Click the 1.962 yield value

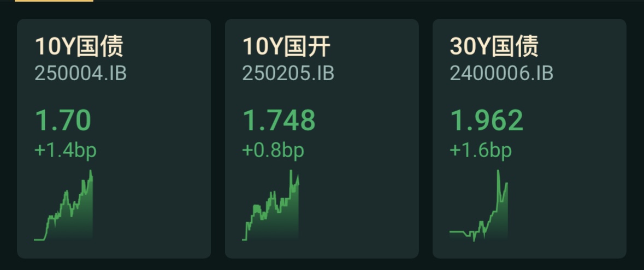[x=487, y=120]
